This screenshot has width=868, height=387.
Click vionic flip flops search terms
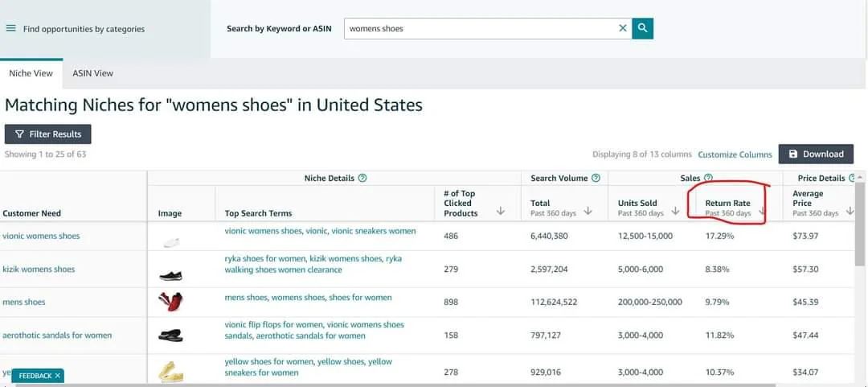314,330
